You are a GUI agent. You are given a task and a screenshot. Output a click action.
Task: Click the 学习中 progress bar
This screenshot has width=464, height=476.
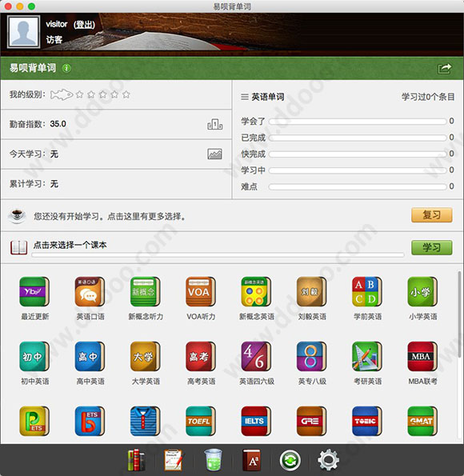pos(358,170)
